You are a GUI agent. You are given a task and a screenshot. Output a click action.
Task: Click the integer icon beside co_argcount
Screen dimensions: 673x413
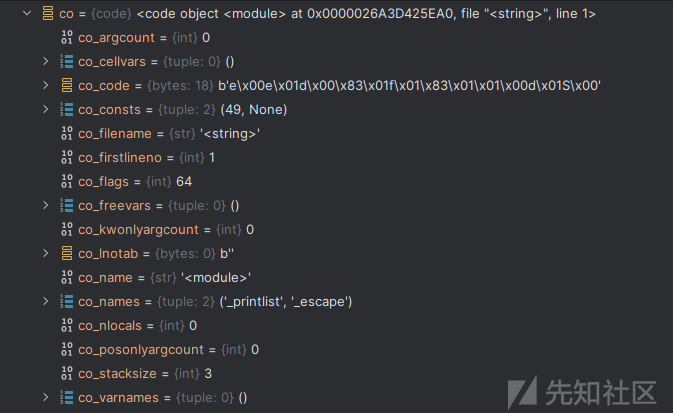tap(67, 37)
